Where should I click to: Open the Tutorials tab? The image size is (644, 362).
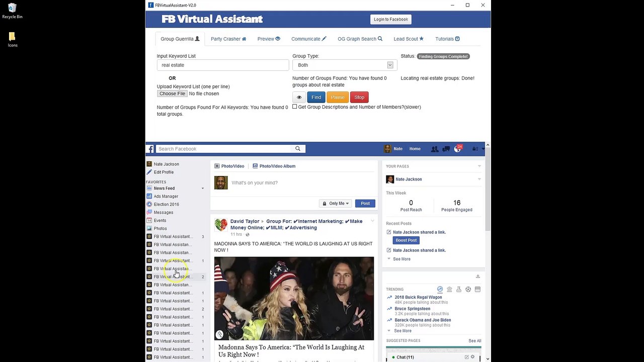coord(447,39)
